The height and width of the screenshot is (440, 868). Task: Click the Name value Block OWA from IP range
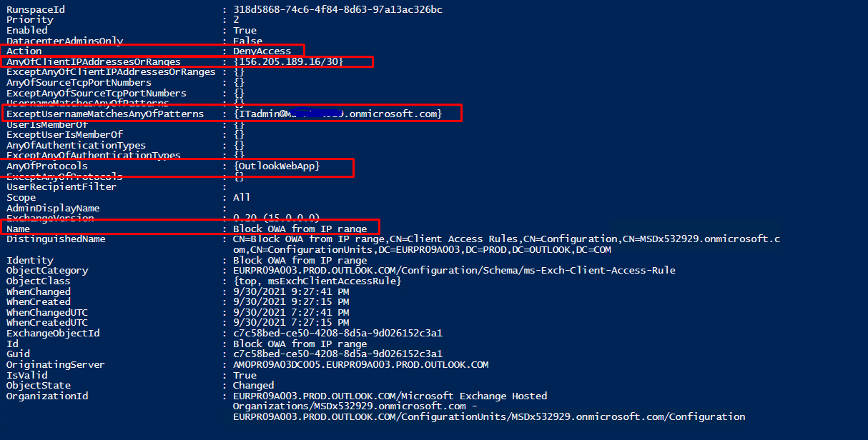300,229
